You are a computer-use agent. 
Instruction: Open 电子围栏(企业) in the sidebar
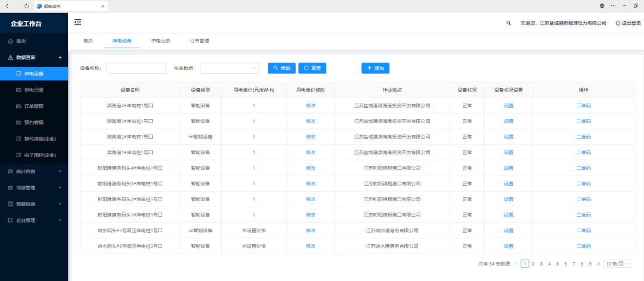coord(39,155)
